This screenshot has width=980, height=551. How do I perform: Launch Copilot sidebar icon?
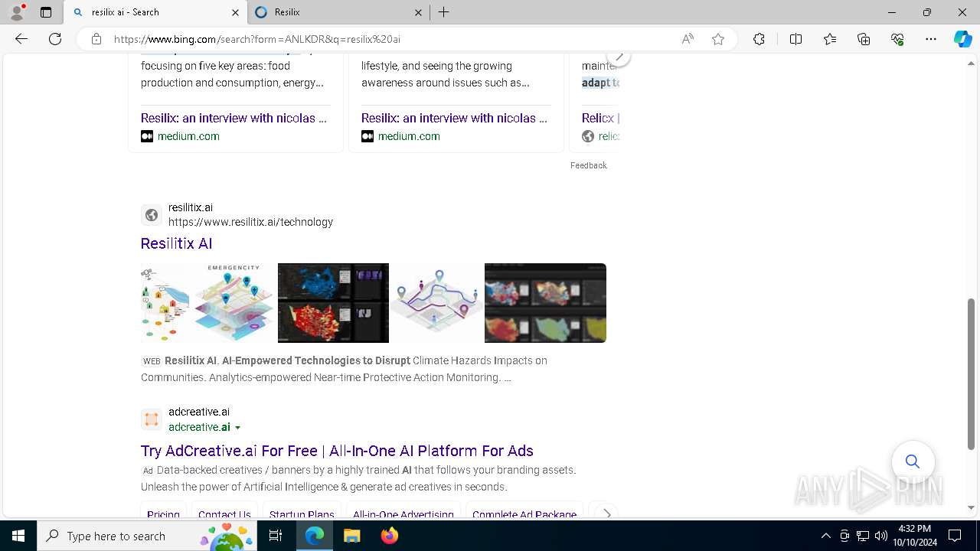(962, 39)
